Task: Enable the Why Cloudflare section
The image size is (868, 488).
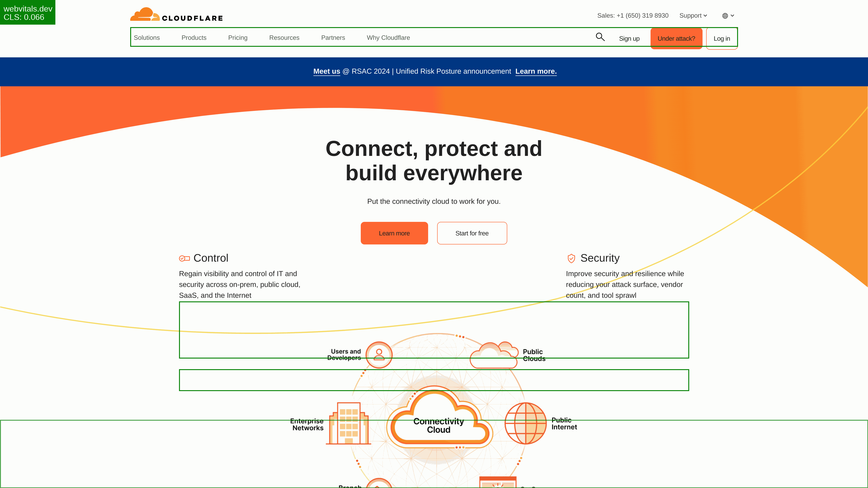Action: click(388, 38)
